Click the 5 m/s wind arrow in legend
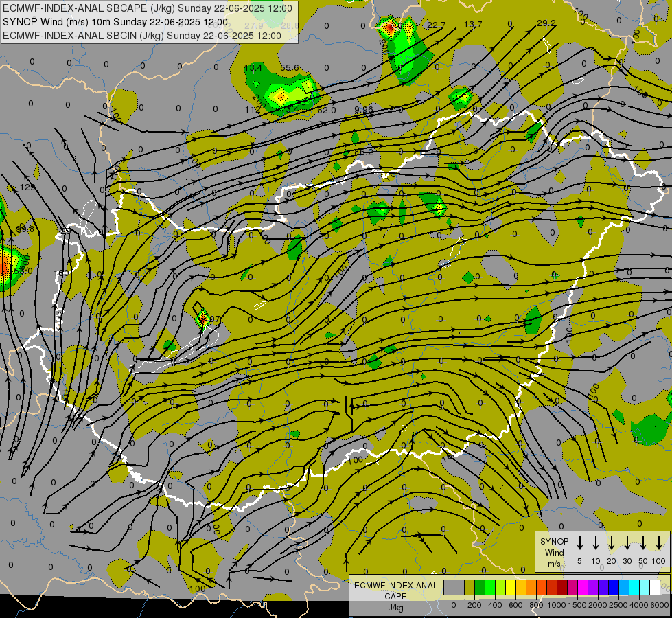This screenshot has height=618, width=672. tap(579, 543)
